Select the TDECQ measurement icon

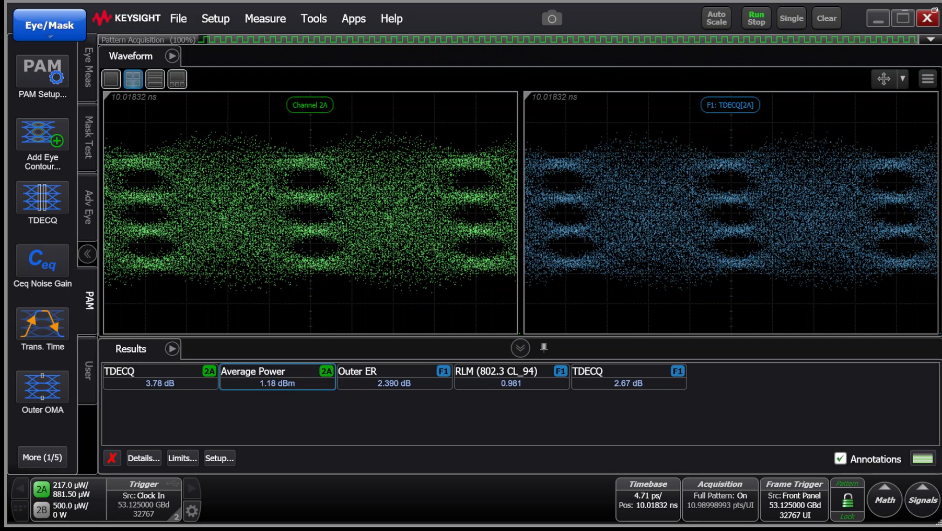tap(42, 198)
